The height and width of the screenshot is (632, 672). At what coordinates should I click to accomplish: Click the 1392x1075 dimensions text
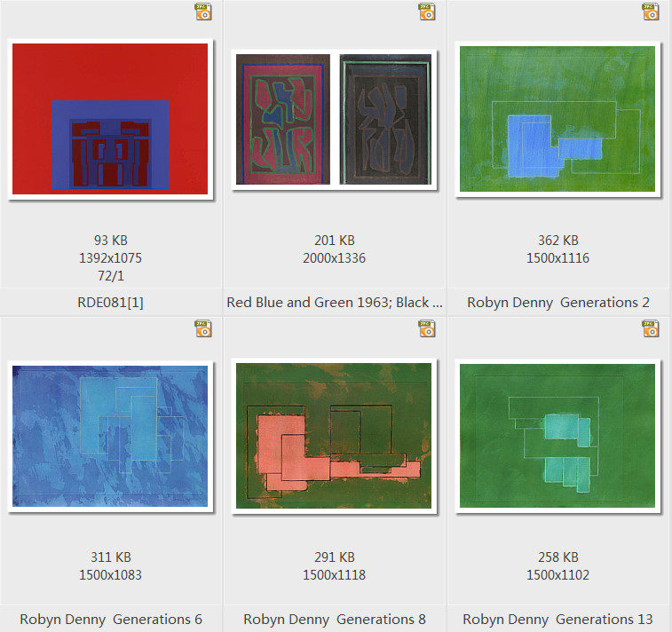[111, 258]
